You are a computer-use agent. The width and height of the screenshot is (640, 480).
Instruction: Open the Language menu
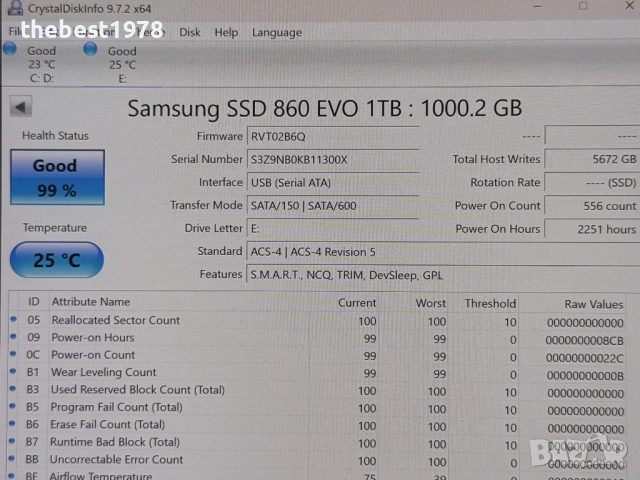tap(277, 33)
